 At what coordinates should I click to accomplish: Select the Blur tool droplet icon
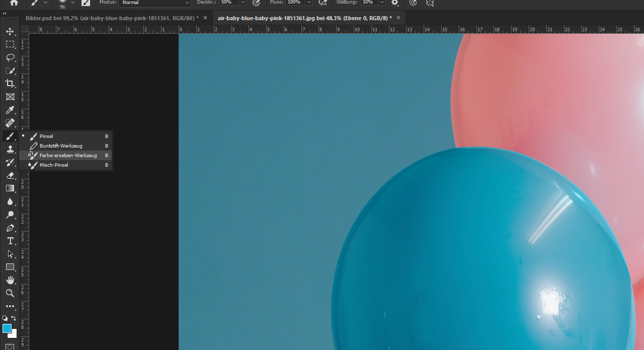pyautogui.click(x=10, y=201)
